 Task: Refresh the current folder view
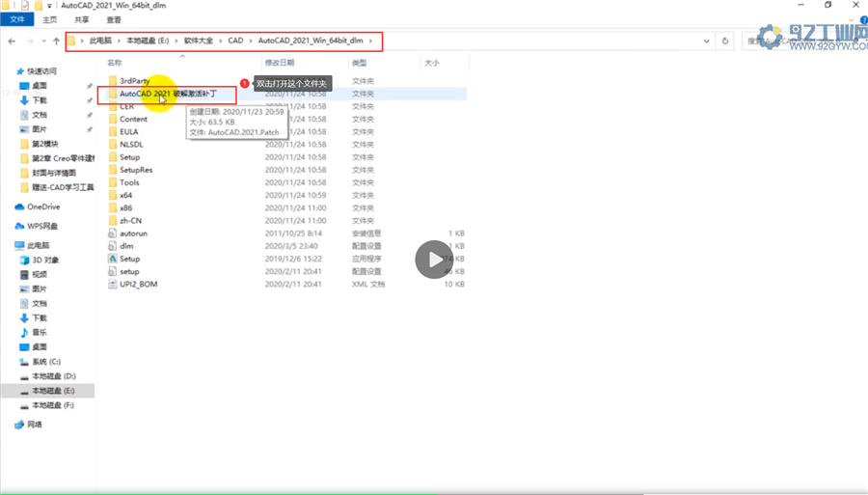point(725,41)
